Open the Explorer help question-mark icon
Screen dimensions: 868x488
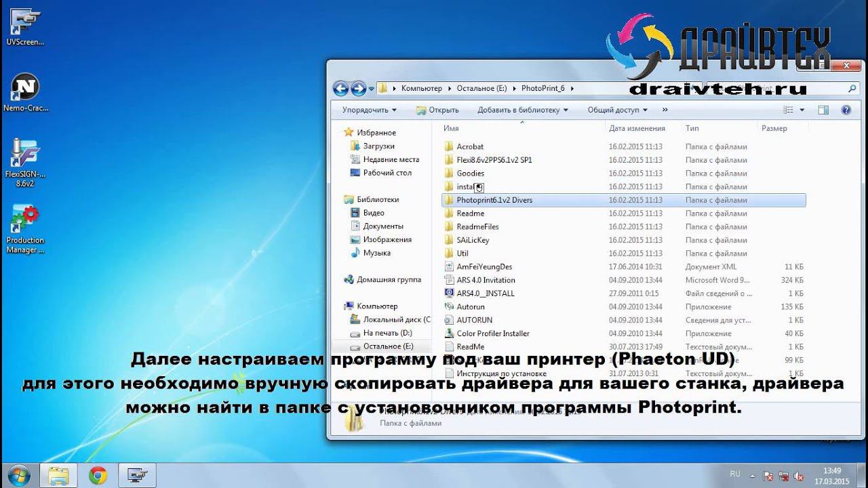click(x=846, y=110)
